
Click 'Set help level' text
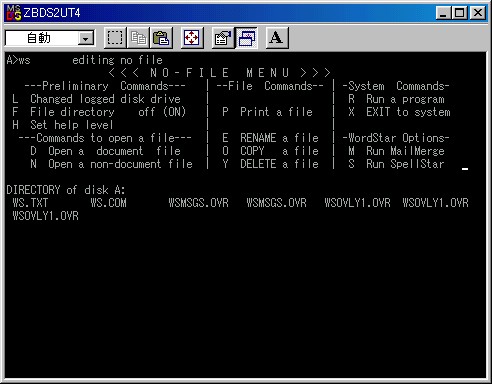pyautogui.click(x=72, y=125)
